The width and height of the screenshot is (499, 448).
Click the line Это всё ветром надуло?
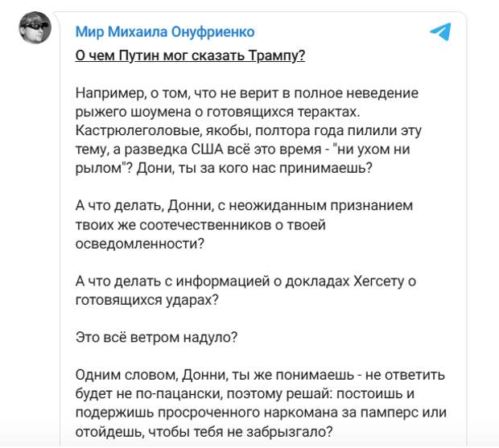156,337
